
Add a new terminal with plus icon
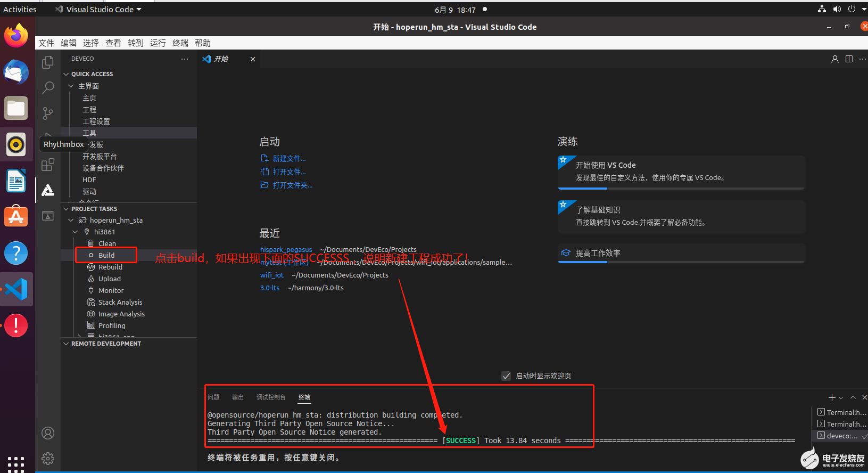point(832,397)
